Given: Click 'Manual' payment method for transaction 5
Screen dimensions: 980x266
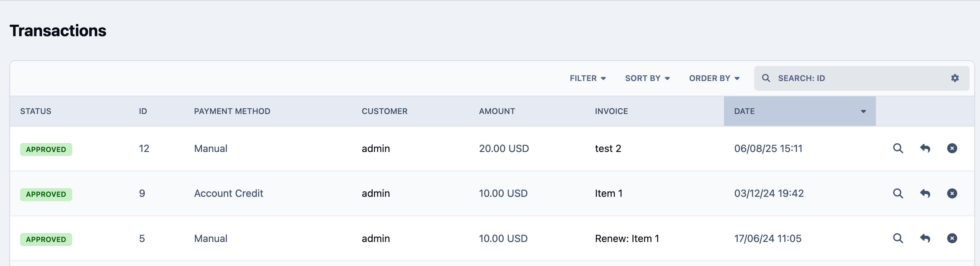Looking at the screenshot, I should (x=211, y=239).
